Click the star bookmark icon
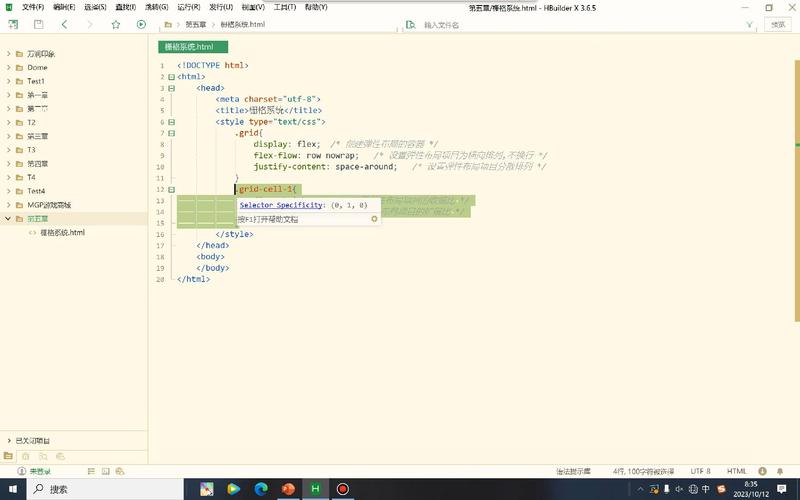 (x=116, y=24)
